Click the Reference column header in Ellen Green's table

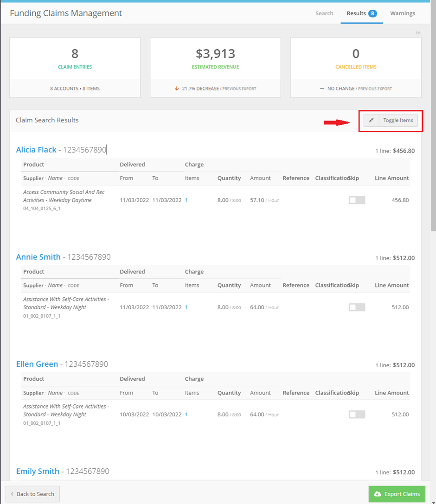tap(296, 393)
